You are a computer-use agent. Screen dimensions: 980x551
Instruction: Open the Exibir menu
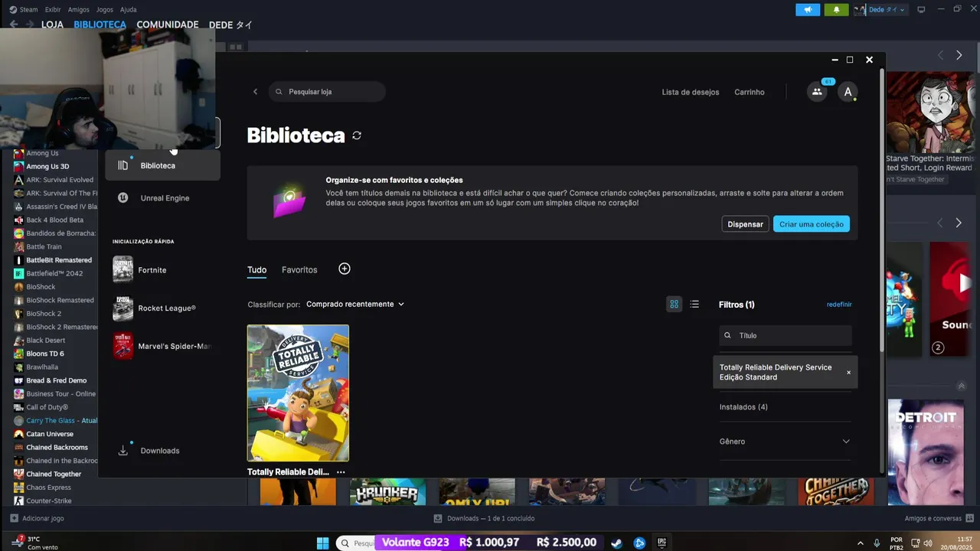[53, 10]
